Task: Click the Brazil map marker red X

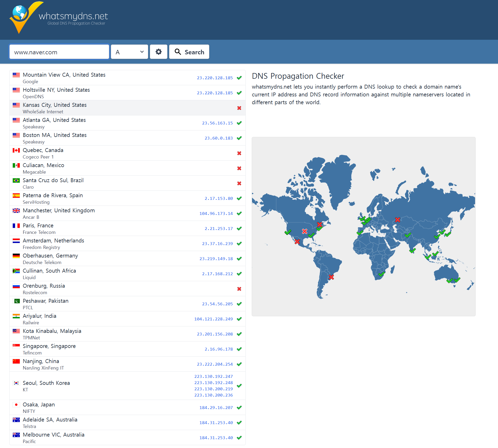Action: pos(331,277)
